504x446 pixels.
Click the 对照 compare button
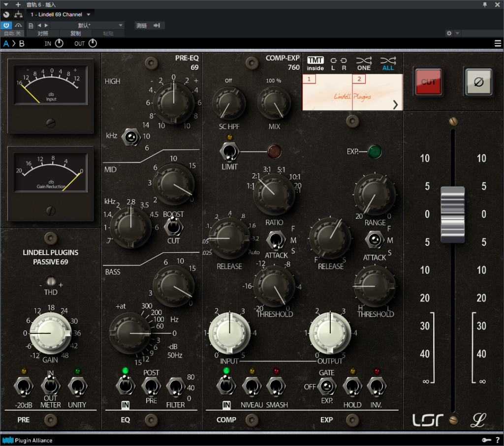coord(43,33)
